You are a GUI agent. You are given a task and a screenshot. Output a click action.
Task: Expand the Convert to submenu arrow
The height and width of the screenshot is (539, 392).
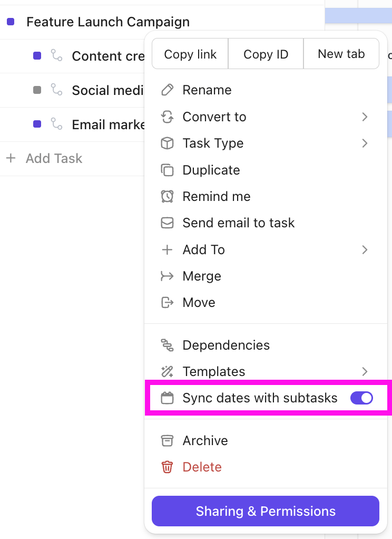click(x=365, y=117)
